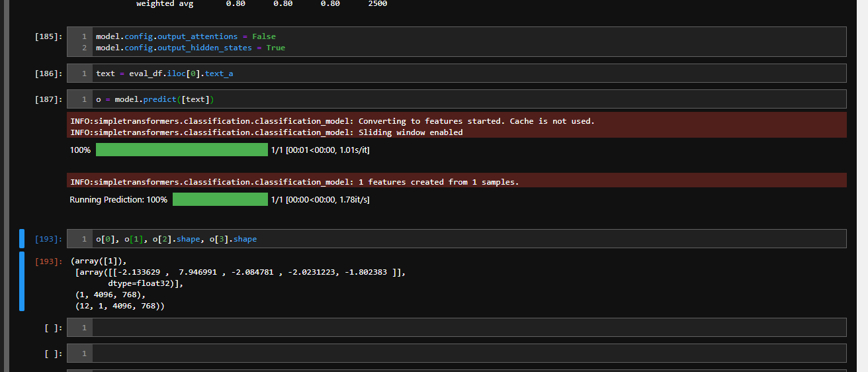This screenshot has height=372, width=868.
Task: Click the [185]: execution prompt label
Action: [x=49, y=36]
